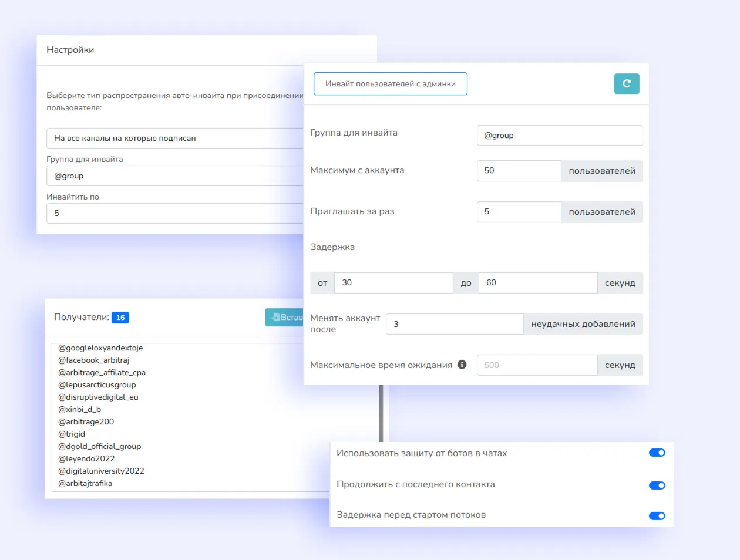Click the Менять аккаунт после field showing 3
Viewport: 740px width, 560px height.
454,323
